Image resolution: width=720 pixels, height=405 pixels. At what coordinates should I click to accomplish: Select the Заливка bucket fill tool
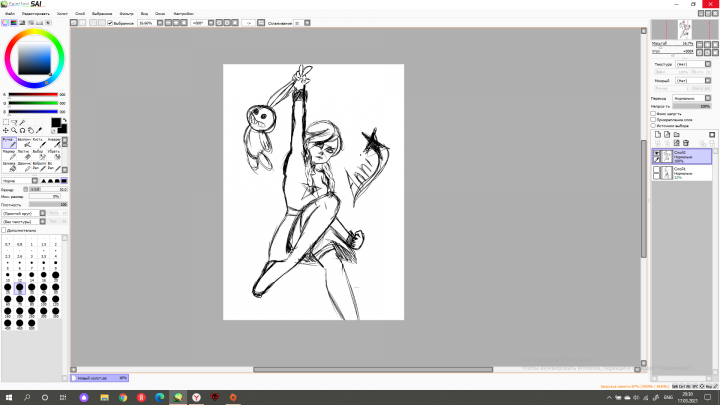9,167
